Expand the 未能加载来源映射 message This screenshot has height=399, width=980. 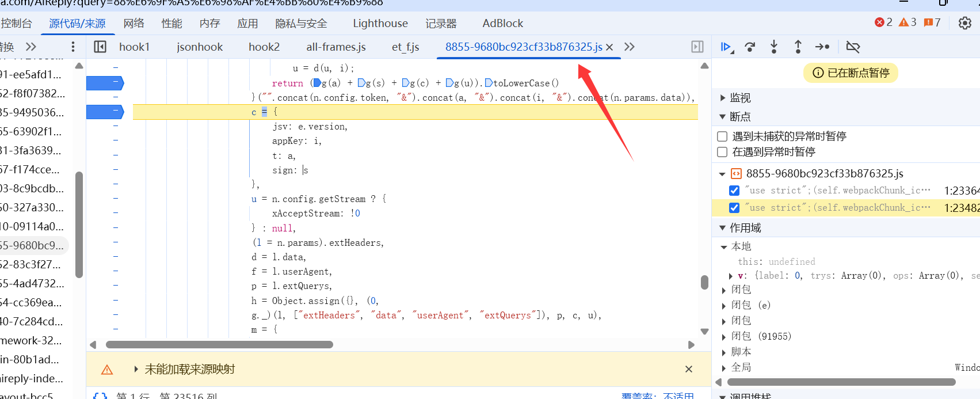(x=136, y=369)
